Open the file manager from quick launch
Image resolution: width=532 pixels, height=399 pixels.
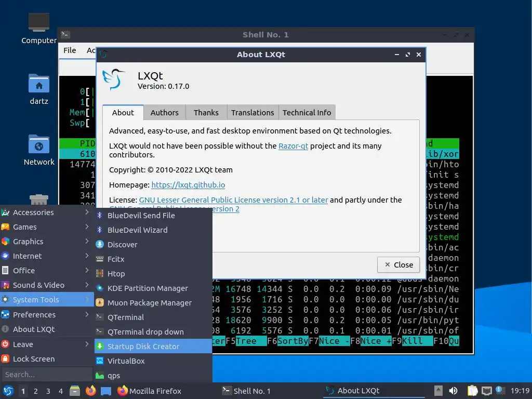[x=75, y=391]
